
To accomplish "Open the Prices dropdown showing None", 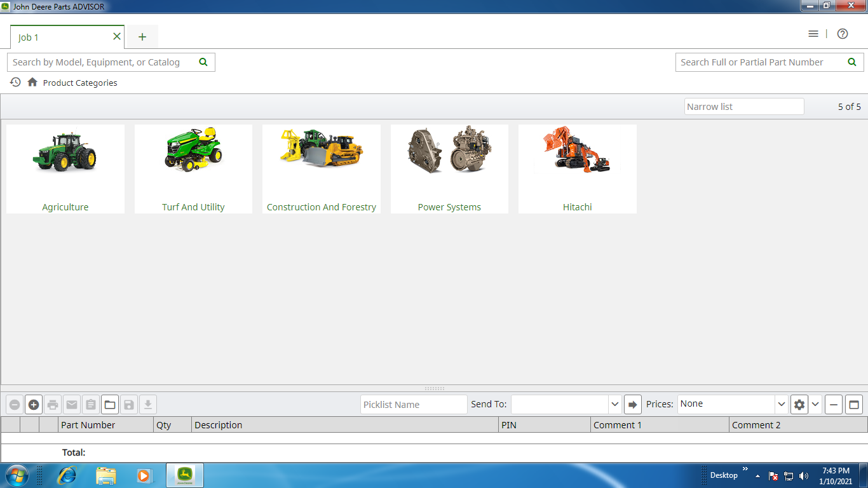I will coord(782,404).
